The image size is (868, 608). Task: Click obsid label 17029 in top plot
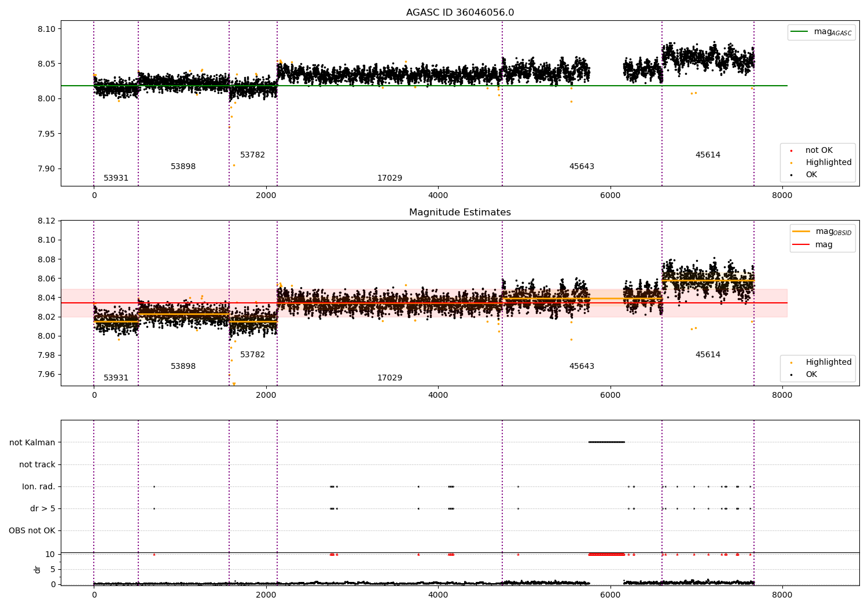(x=390, y=178)
